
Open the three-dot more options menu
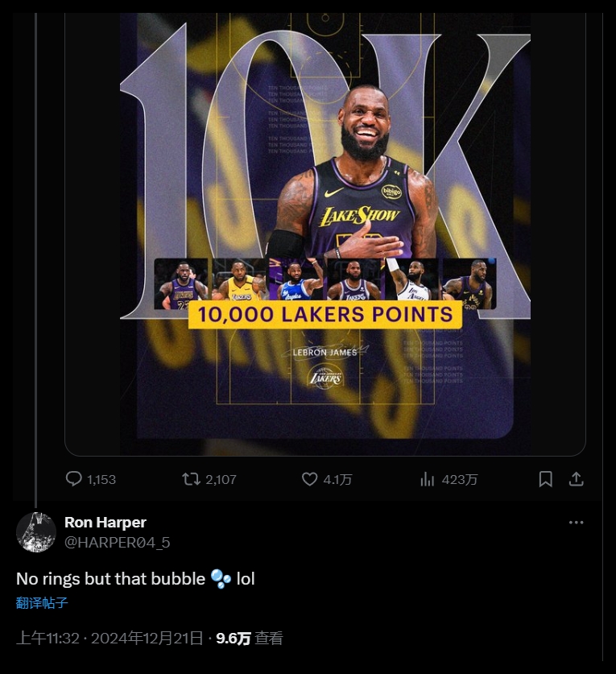577,523
